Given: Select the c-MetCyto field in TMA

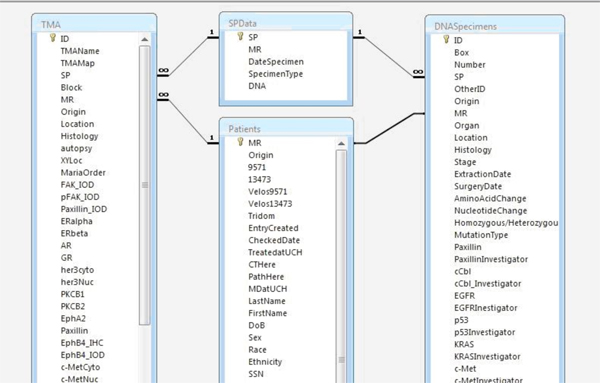Looking at the screenshot, I should pos(80,367).
